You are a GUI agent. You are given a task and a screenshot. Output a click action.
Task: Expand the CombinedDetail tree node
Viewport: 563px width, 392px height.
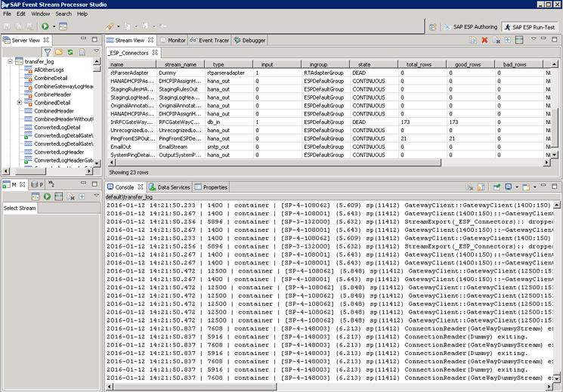20,103
